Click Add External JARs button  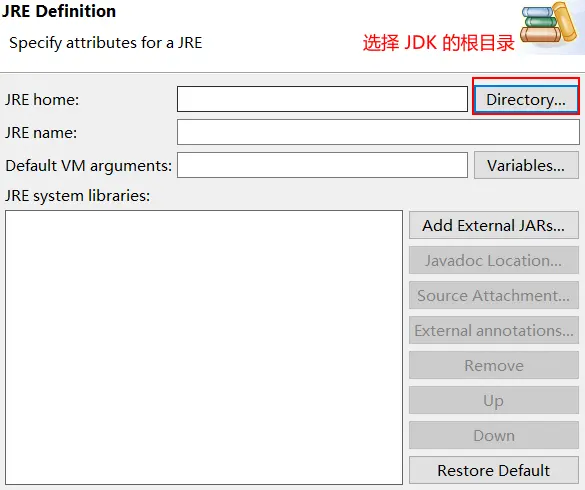pyautogui.click(x=494, y=225)
